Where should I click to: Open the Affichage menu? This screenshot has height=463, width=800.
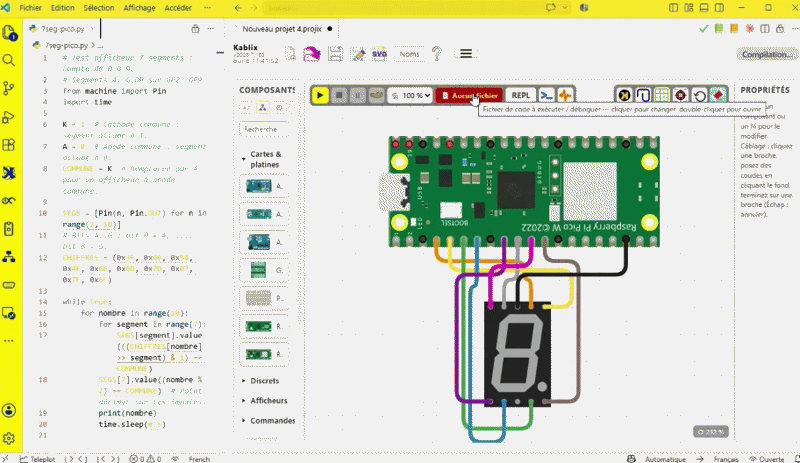pos(139,8)
